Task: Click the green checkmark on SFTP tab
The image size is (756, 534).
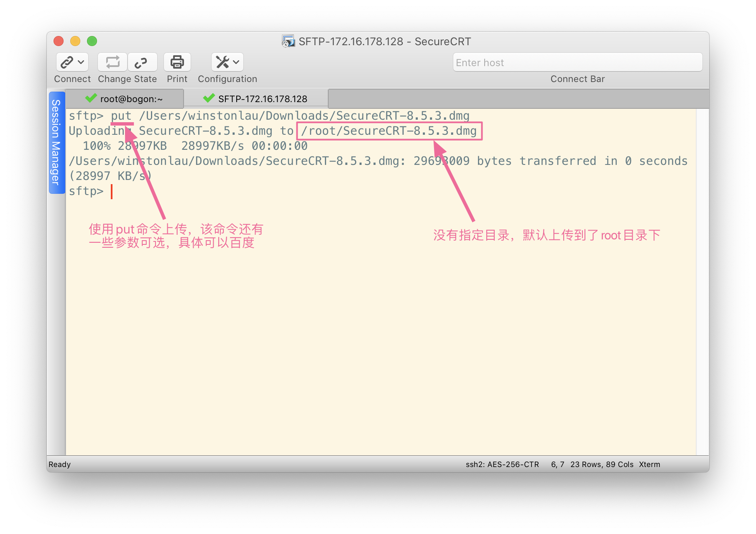Action: point(209,98)
